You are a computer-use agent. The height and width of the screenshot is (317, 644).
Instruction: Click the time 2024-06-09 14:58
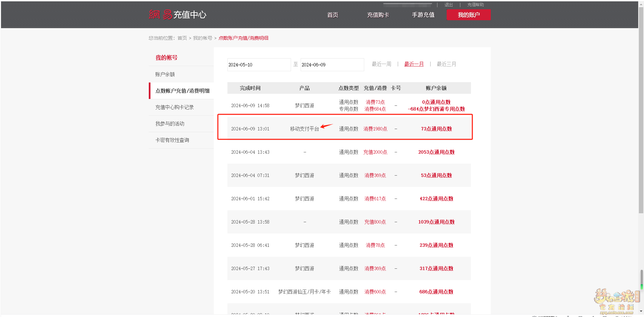[x=250, y=105]
